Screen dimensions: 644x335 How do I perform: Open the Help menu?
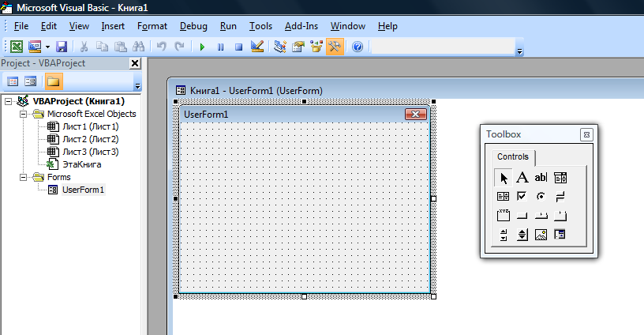(x=388, y=26)
